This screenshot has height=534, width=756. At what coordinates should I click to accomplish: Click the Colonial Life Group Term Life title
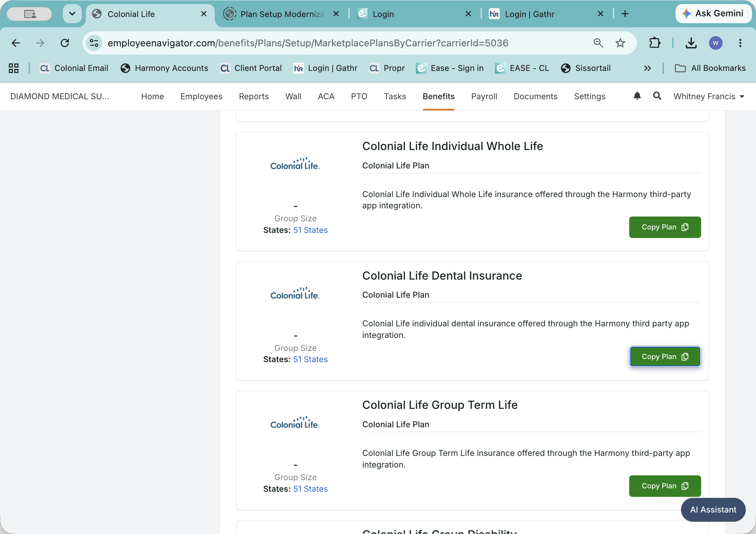pos(440,405)
